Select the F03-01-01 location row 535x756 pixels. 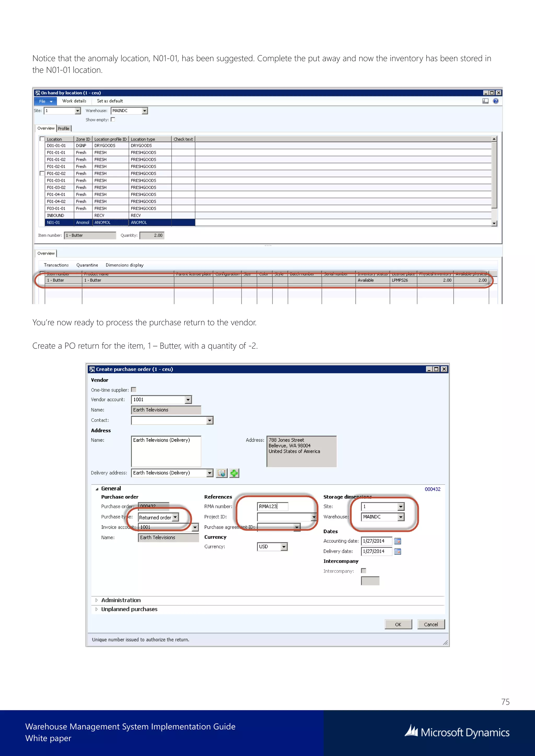tap(120, 208)
